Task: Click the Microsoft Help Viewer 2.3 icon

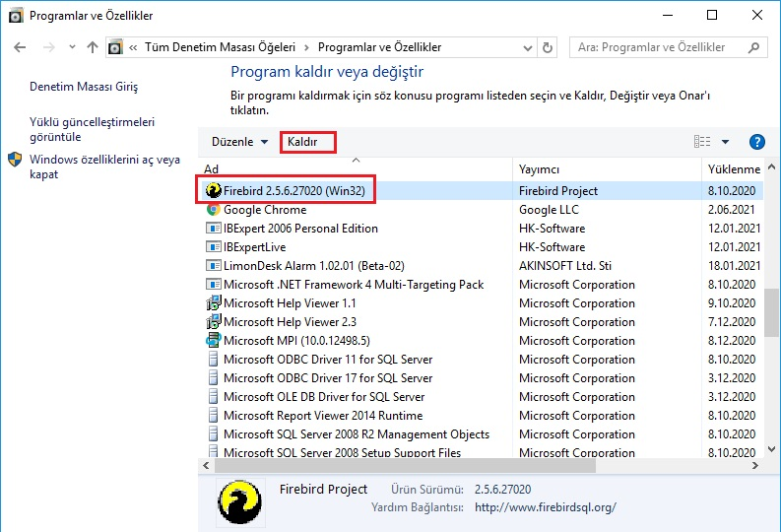Action: click(213, 322)
